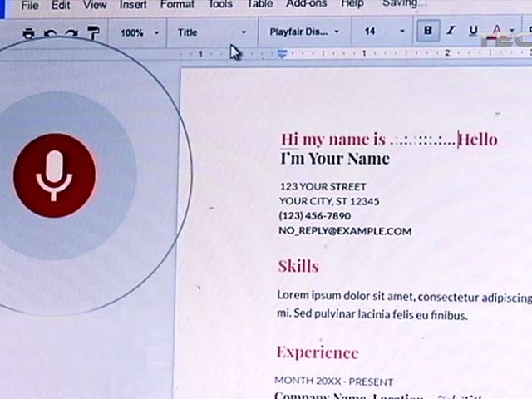
Task: Open the File menu
Action: click(x=30, y=5)
